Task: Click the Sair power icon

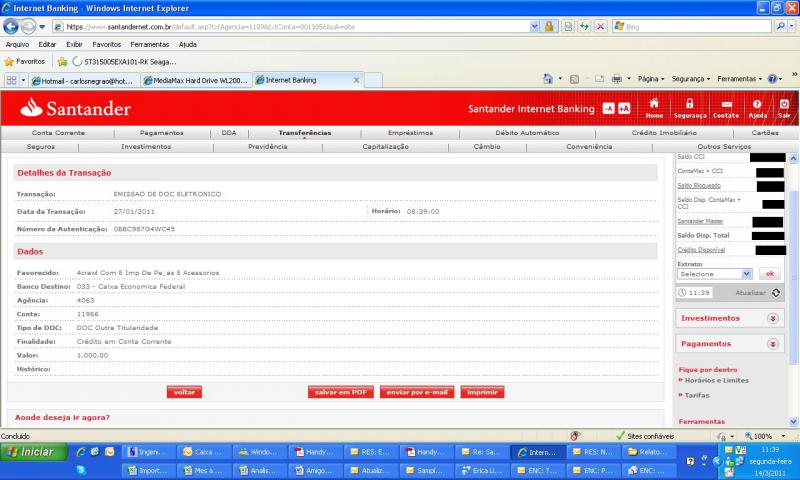Action: (784, 108)
